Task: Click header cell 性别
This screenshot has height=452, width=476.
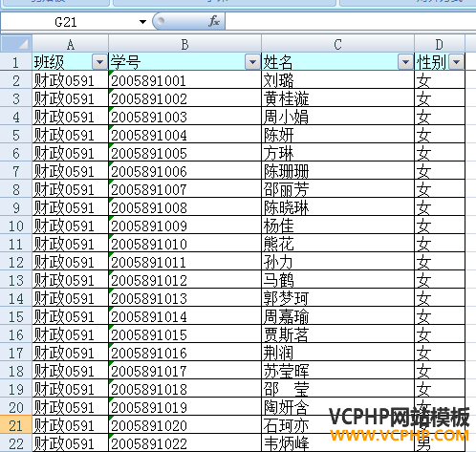Action: [440, 62]
